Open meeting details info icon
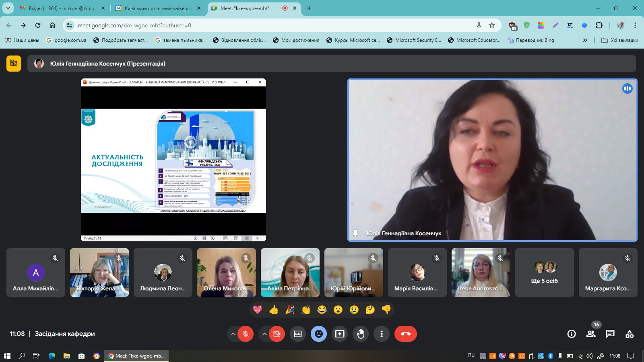 pyautogui.click(x=572, y=334)
